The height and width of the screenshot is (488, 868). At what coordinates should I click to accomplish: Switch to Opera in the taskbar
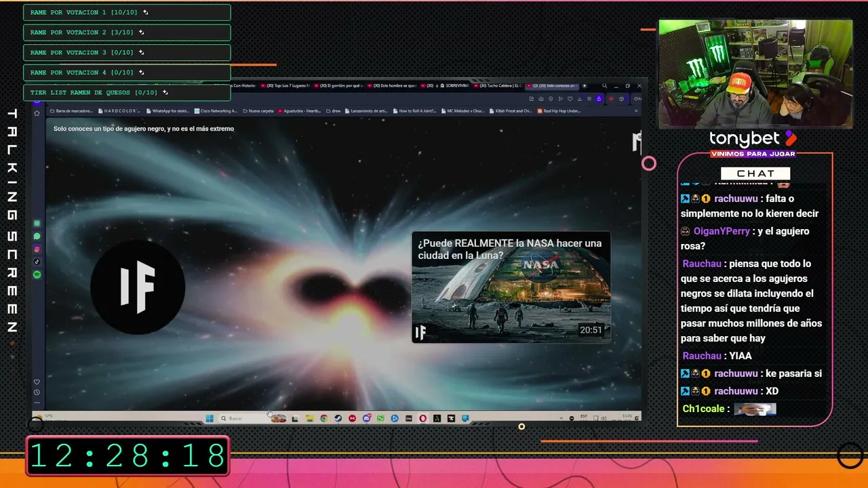[423, 419]
